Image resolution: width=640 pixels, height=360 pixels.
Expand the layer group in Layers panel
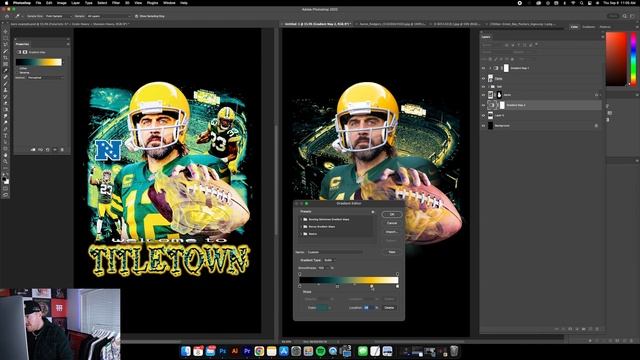pos(489,87)
